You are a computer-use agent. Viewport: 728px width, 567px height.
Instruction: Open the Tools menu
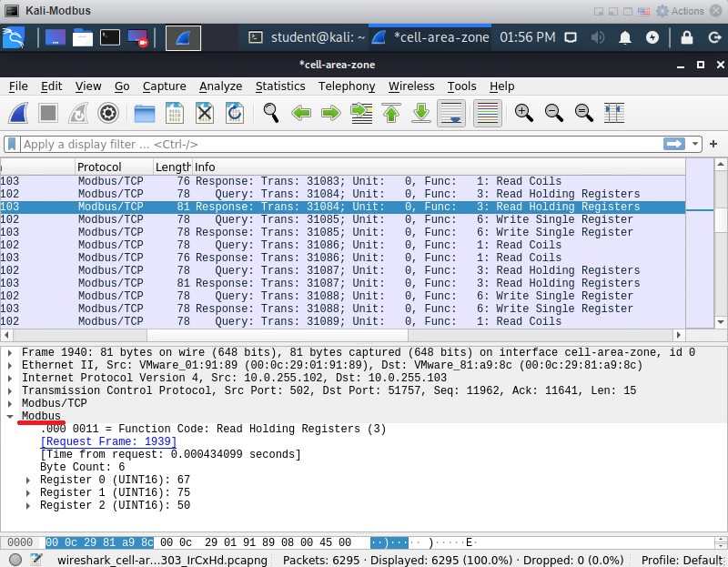coord(462,86)
